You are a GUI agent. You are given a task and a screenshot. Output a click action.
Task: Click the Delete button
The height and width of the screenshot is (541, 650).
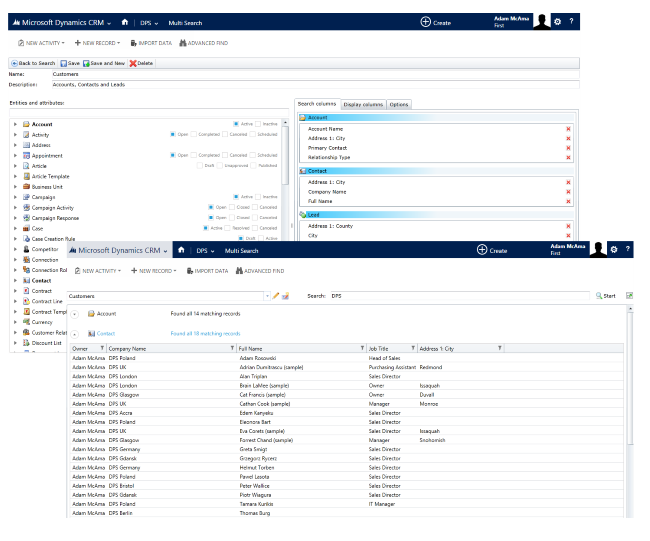coord(141,63)
